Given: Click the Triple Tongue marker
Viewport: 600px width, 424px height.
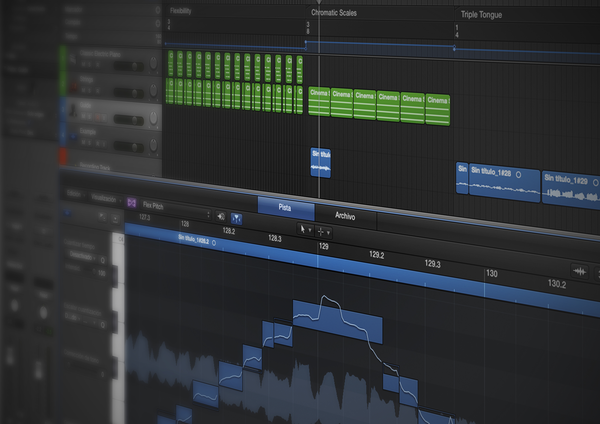Looking at the screenshot, I should 482,15.
